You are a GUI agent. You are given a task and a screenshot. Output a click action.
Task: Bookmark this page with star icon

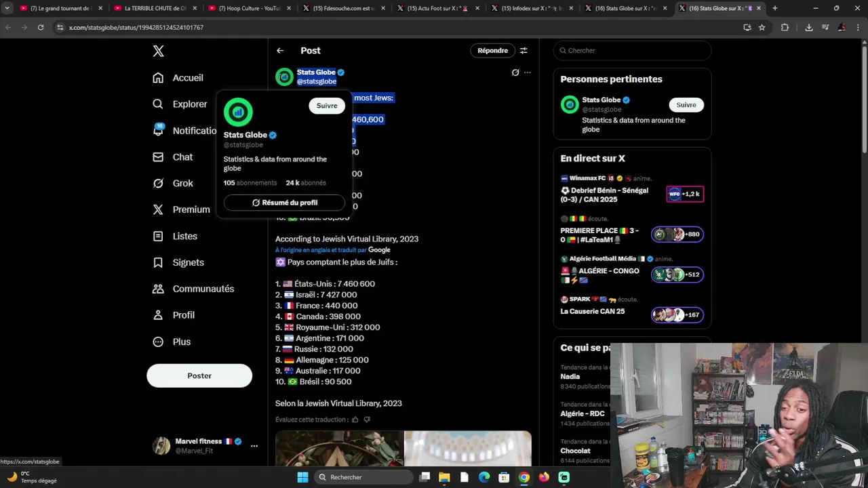(x=762, y=28)
